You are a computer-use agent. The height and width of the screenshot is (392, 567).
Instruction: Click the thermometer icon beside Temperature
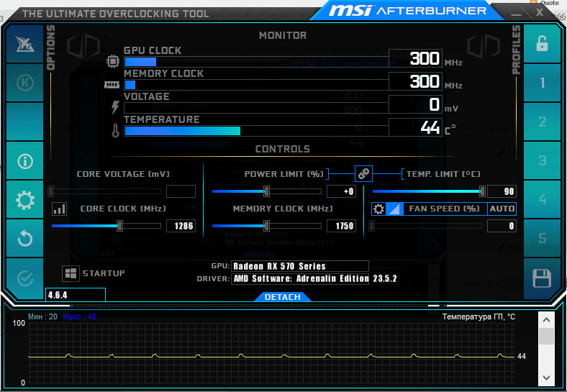[115, 131]
